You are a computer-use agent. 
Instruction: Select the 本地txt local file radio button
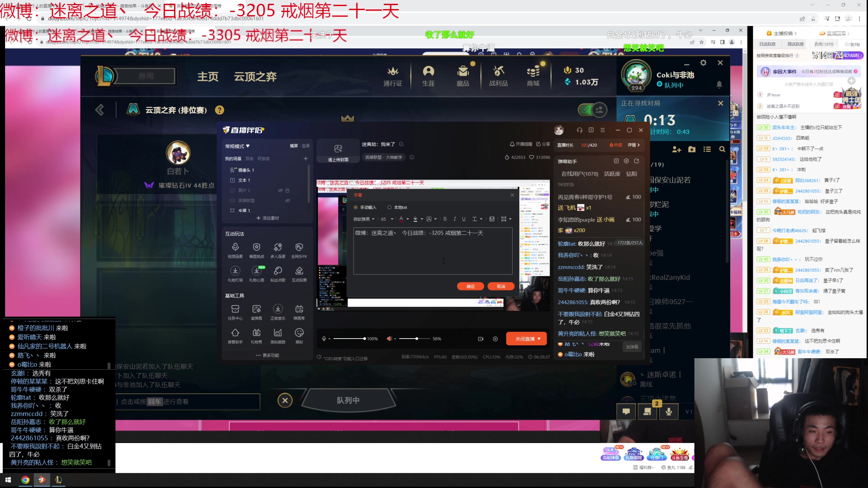[389, 207]
